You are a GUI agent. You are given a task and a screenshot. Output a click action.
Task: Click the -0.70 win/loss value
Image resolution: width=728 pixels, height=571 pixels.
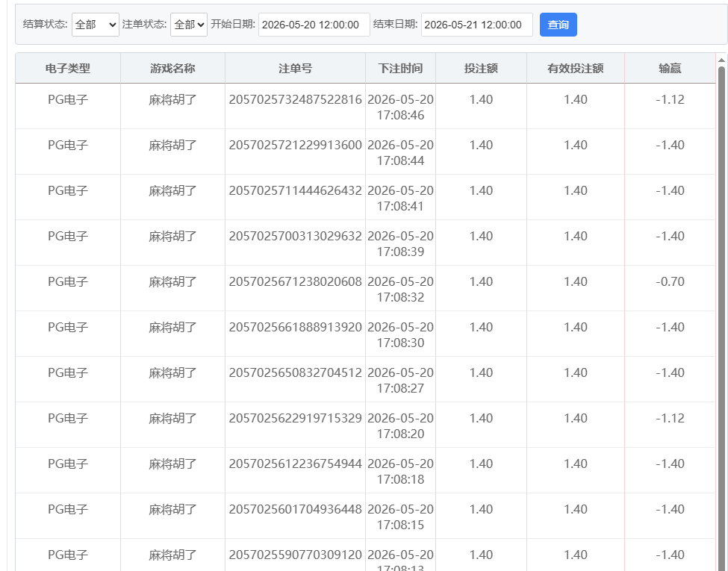[670, 281]
